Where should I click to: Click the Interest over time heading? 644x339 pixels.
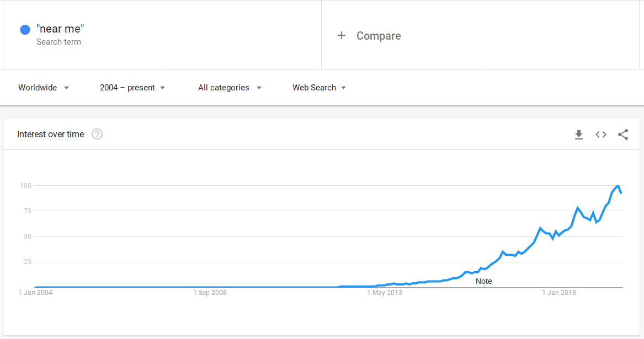(x=51, y=134)
